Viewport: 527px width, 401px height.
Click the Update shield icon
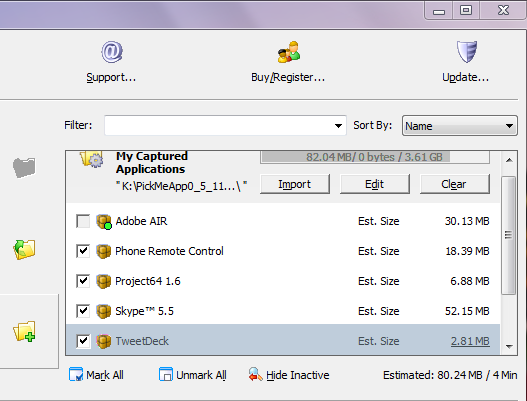467,52
